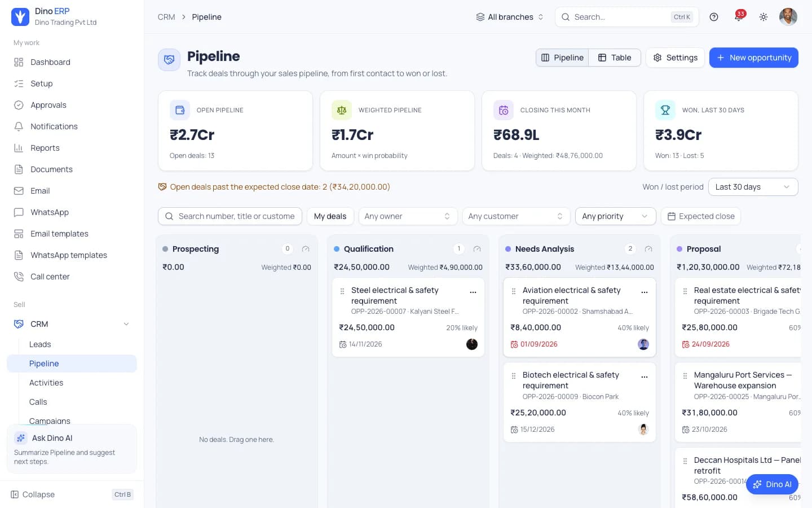This screenshot has width=812, height=508.
Task: Open notifications bell with 33 badge
Action: point(739,16)
